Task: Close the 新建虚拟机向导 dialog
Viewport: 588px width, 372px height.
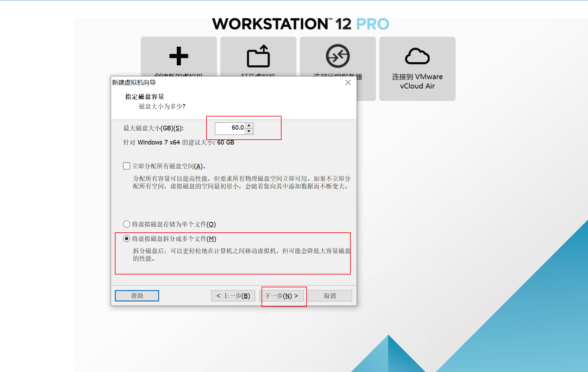Action: [348, 83]
